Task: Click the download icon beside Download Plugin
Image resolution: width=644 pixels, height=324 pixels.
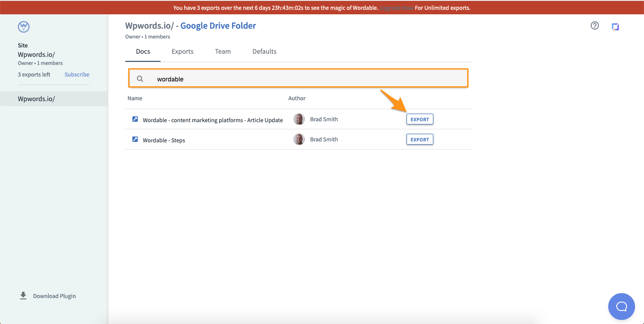Action: pos(23,296)
